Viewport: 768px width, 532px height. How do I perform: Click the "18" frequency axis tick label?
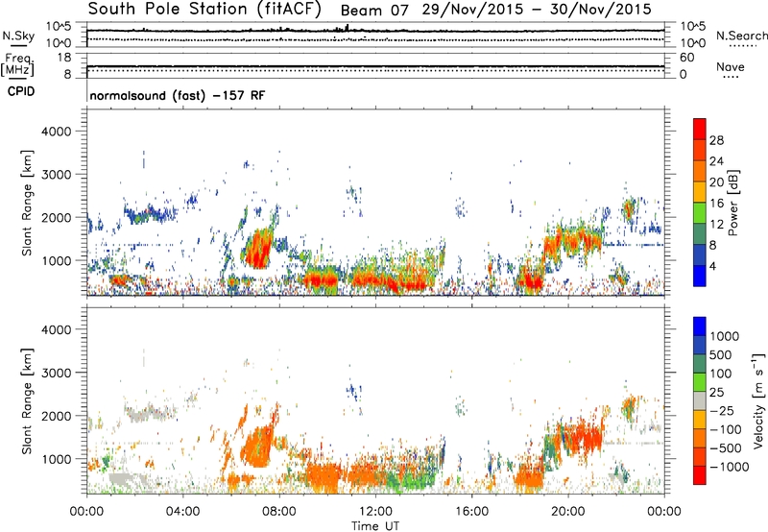tap(64, 58)
